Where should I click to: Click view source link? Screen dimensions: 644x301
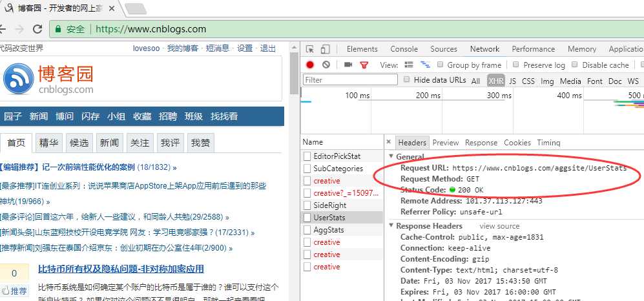499,226
